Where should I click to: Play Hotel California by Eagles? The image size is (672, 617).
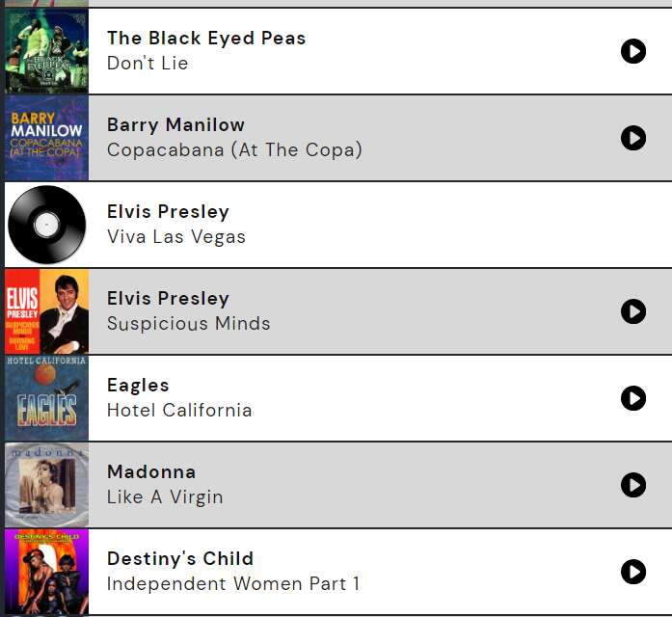pyautogui.click(x=633, y=398)
